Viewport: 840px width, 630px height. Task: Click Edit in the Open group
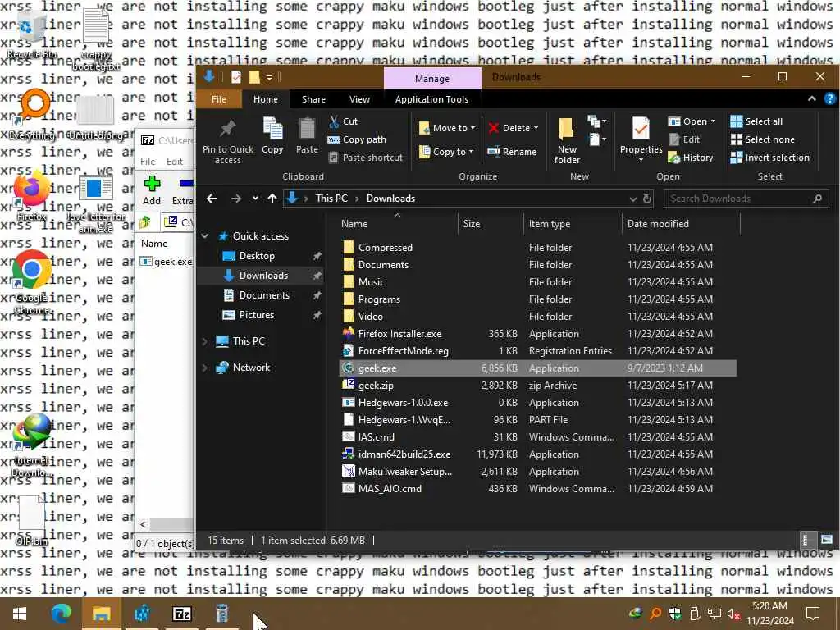[x=684, y=139]
